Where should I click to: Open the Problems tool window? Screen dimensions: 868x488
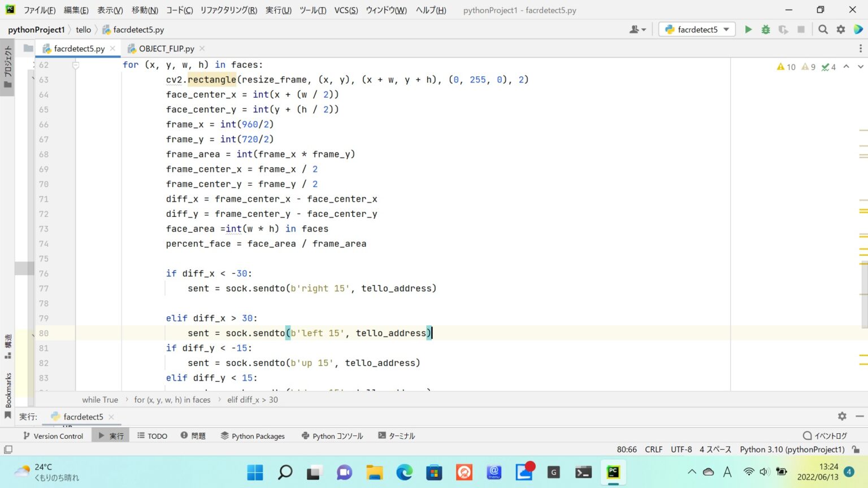(x=193, y=435)
